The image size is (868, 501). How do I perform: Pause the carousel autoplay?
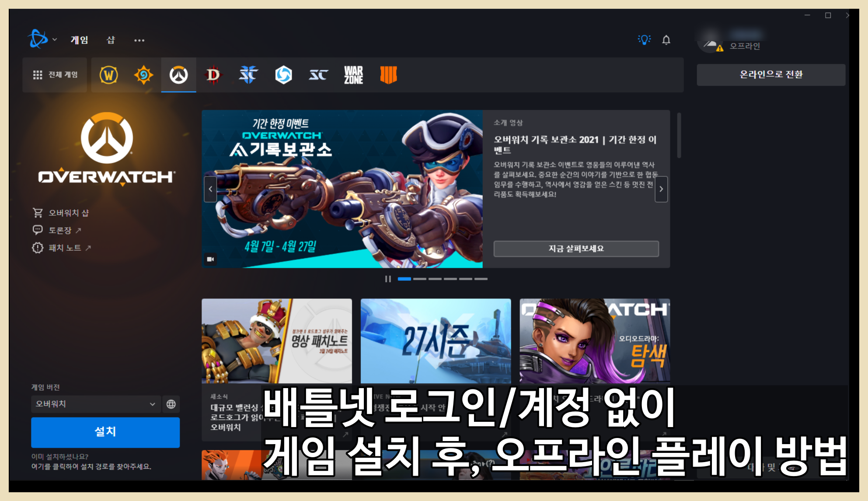pos(387,279)
